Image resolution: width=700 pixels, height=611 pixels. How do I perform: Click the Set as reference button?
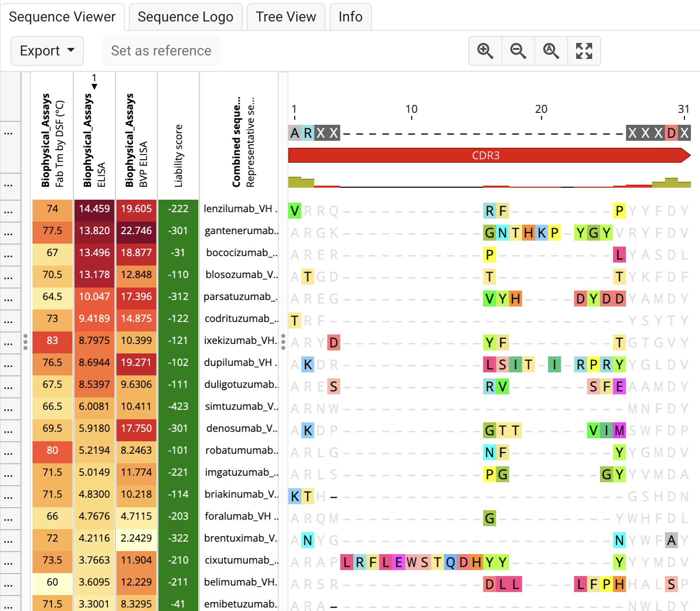161,51
